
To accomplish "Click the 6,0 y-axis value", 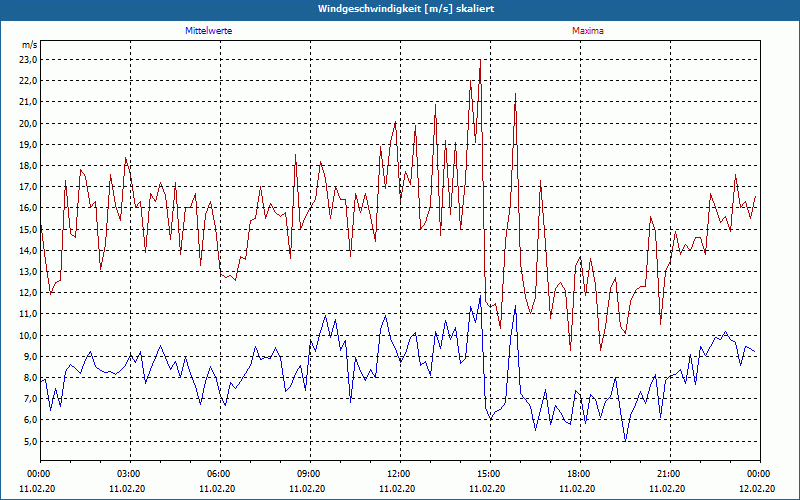I will pyautogui.click(x=31, y=420).
